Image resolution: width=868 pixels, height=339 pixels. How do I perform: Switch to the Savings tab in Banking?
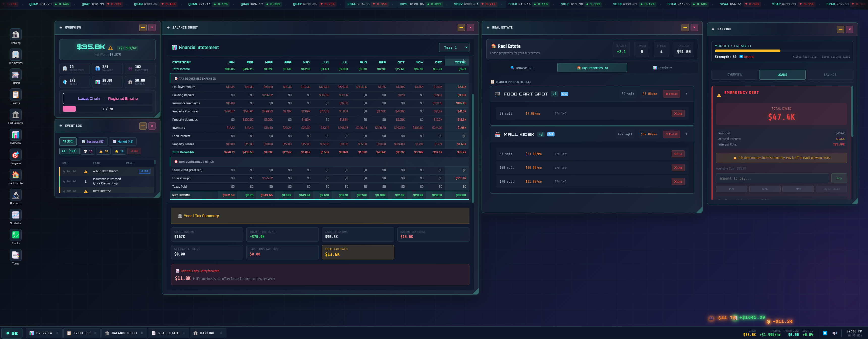tap(830, 75)
